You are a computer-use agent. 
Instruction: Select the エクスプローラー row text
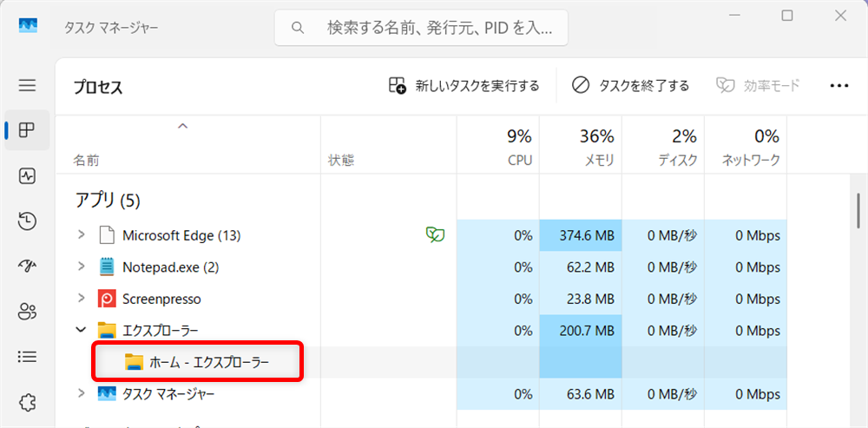click(161, 331)
